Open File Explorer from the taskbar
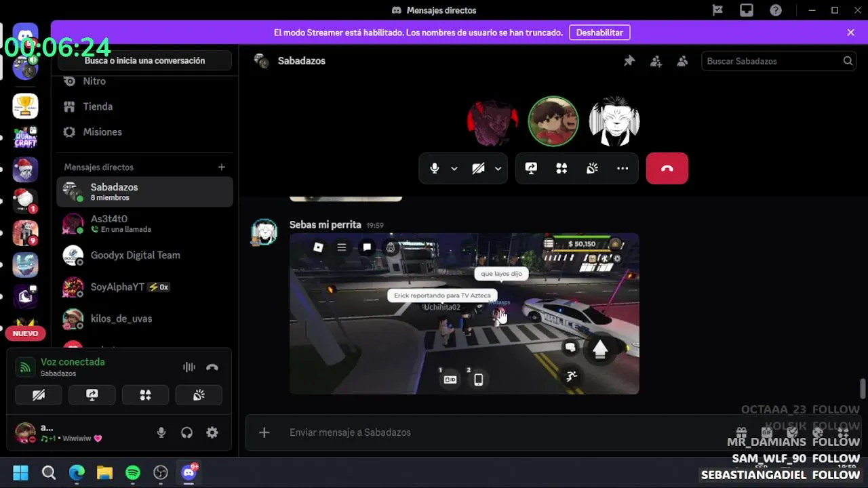The image size is (868, 488). [x=104, y=472]
